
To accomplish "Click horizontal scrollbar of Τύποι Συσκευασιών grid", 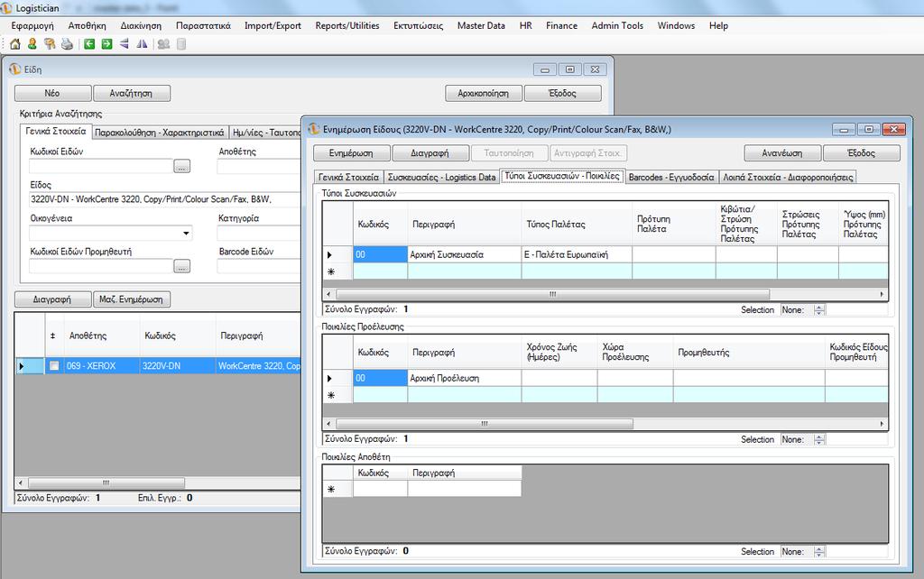I will point(553,294).
